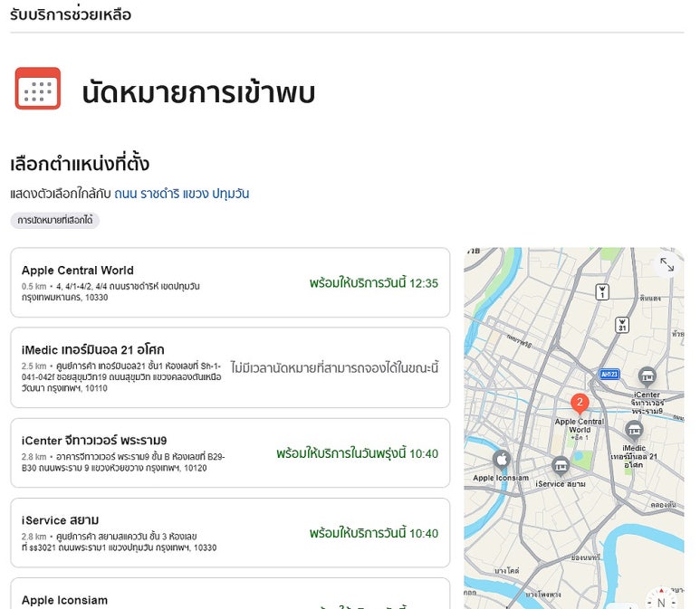Click text ไม่มีเวลานัดหมายที่สามารถจองได้ในขณะนี้
700x609 pixels.
pyautogui.click(x=334, y=367)
